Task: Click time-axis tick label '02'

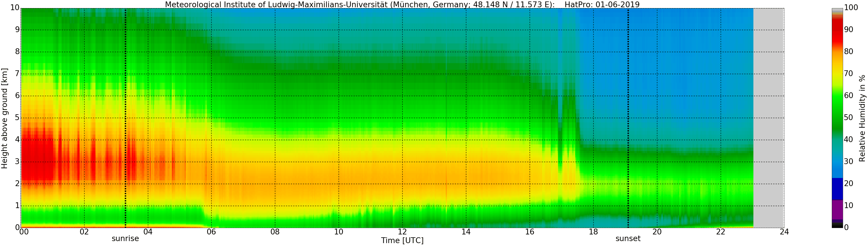Action: (x=84, y=232)
